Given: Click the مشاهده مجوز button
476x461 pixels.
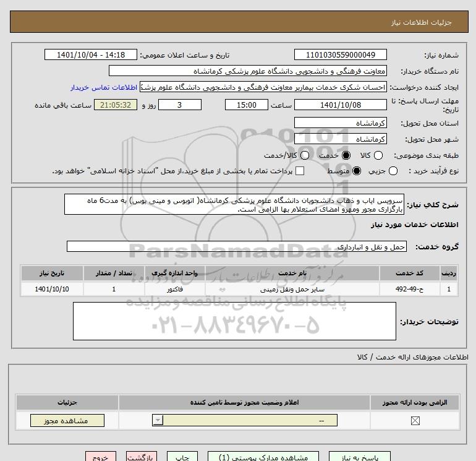Looking at the screenshot, I should [67, 421].
